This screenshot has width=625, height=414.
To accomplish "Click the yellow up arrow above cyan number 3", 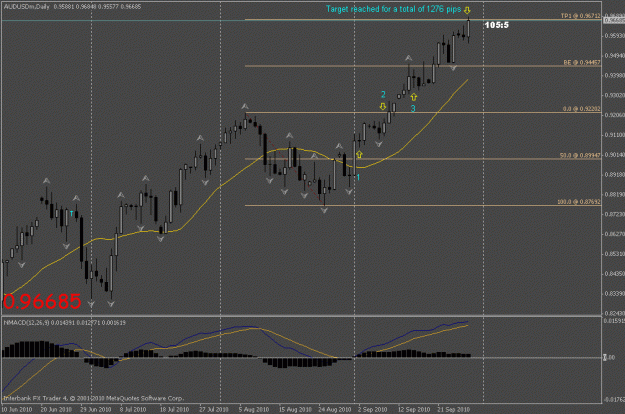I will (x=414, y=97).
